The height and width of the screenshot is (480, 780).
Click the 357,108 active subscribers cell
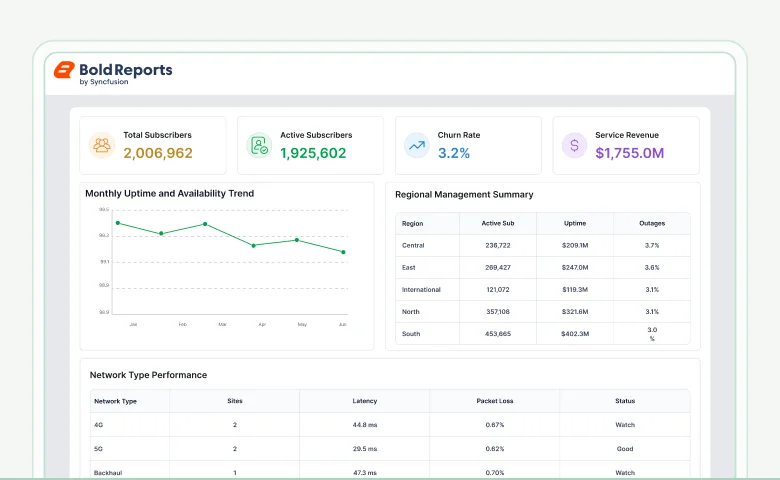(498, 312)
